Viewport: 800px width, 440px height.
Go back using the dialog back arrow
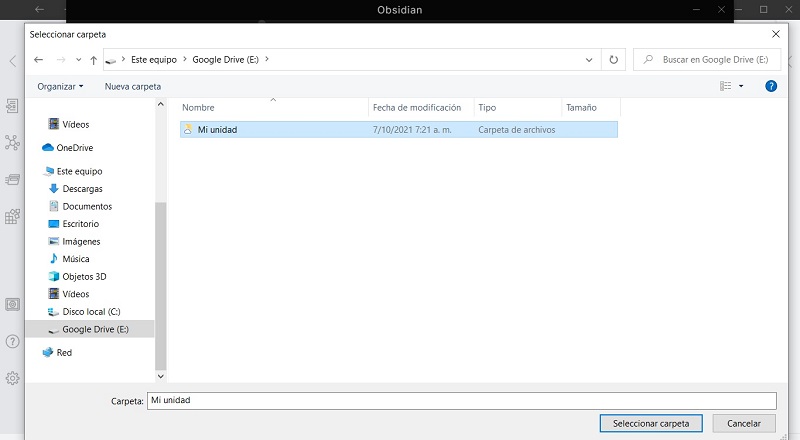coord(38,60)
